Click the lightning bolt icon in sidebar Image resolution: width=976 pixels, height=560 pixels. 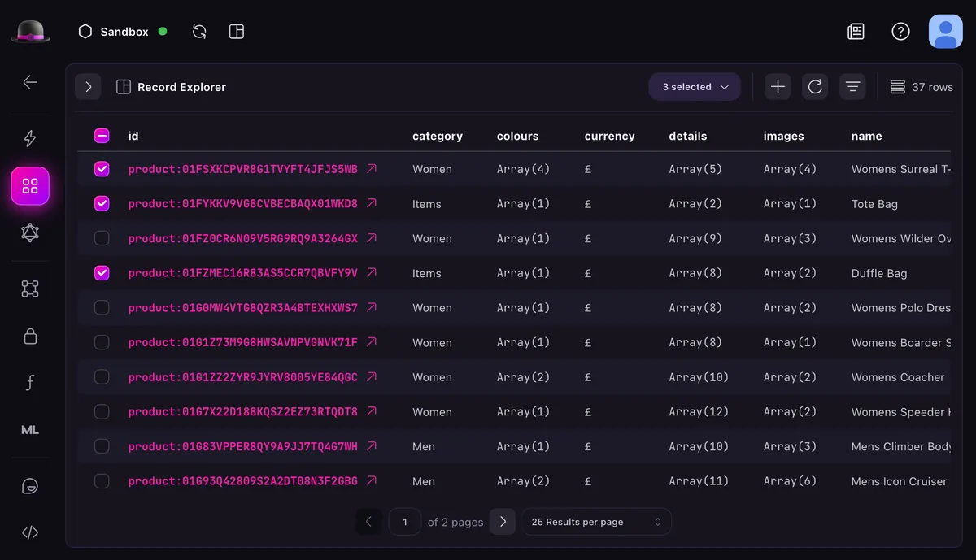point(30,139)
